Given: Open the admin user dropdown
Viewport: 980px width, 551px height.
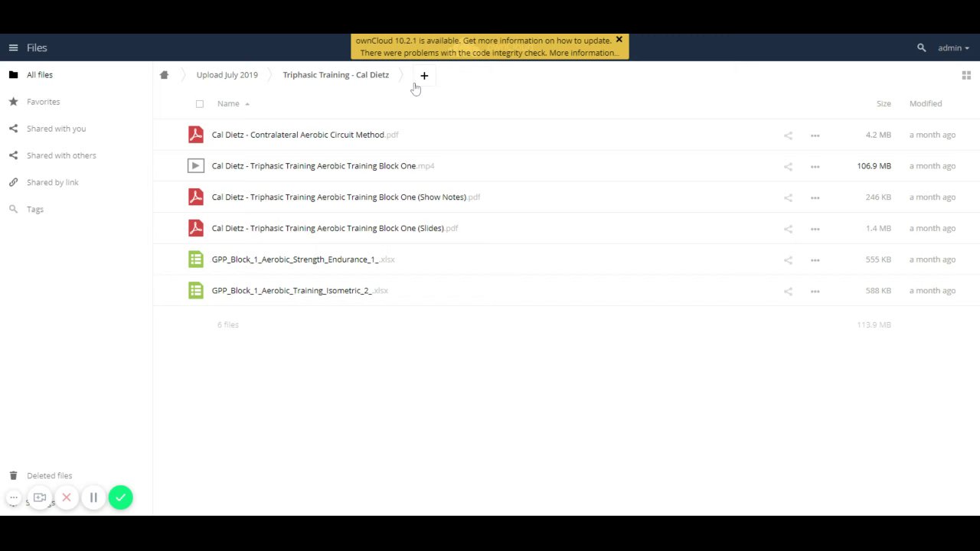Looking at the screenshot, I should click(x=953, y=47).
